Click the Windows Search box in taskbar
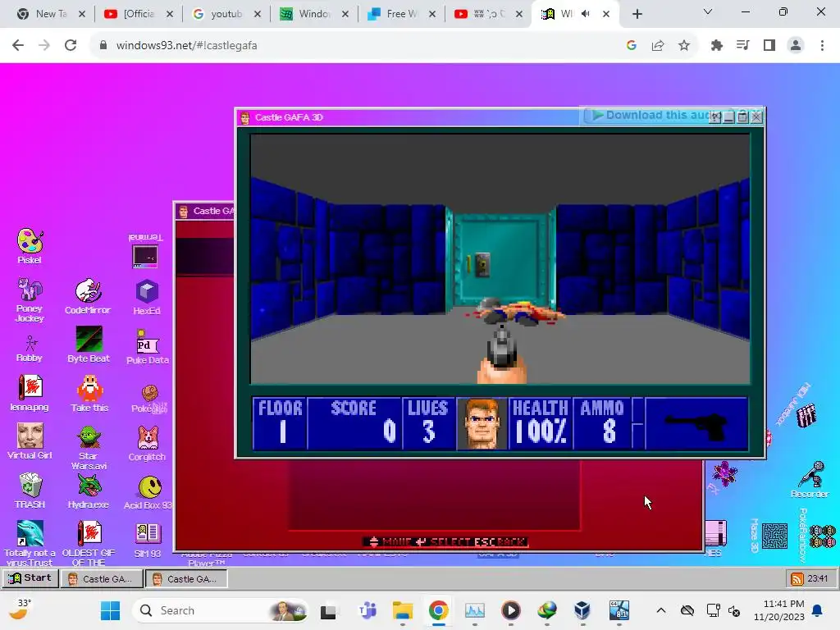The image size is (840, 630). click(220, 610)
